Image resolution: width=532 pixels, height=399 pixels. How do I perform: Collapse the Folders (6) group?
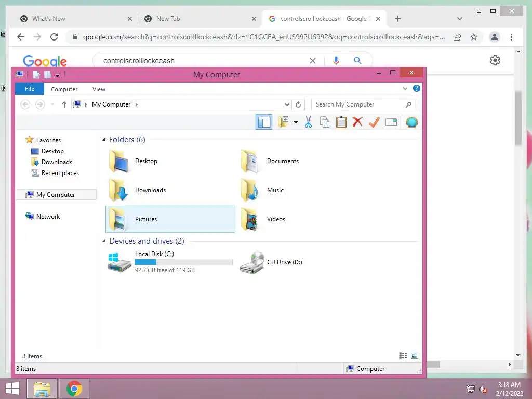tap(104, 139)
